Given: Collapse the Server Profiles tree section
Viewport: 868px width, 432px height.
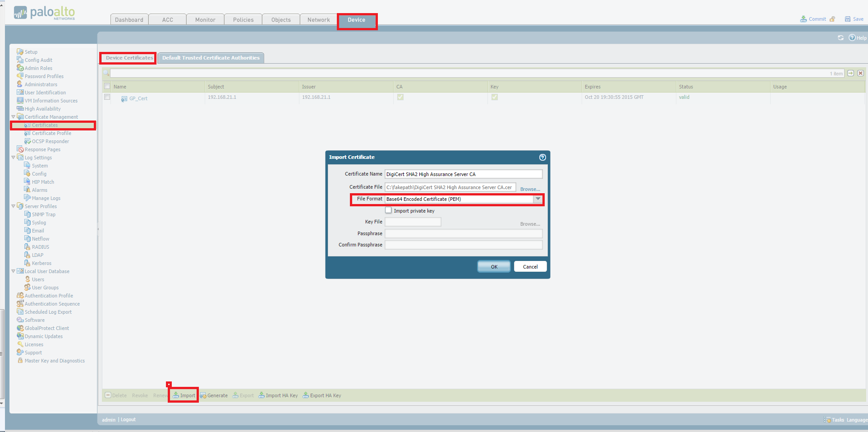Looking at the screenshot, I should click(14, 206).
